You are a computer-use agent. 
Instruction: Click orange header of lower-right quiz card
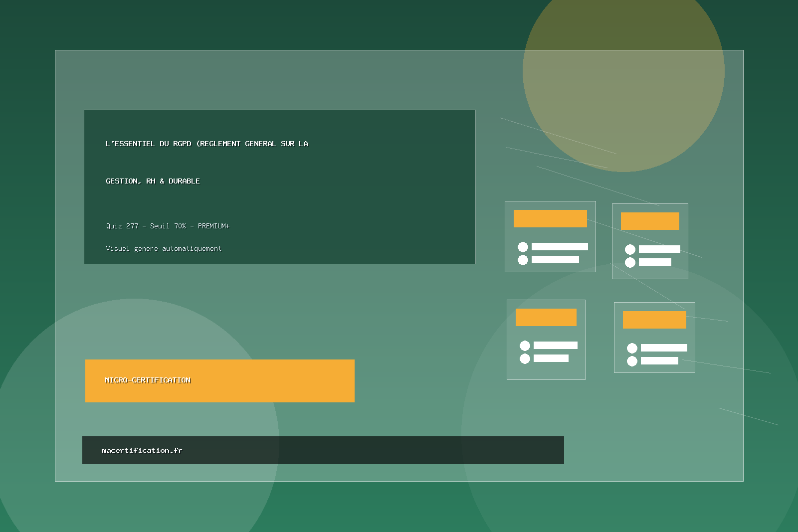point(654,320)
